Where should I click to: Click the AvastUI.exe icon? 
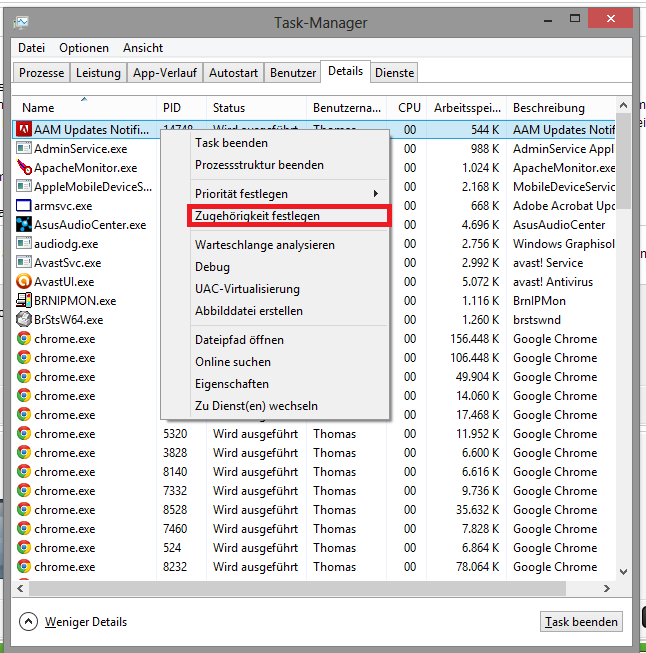pos(24,282)
